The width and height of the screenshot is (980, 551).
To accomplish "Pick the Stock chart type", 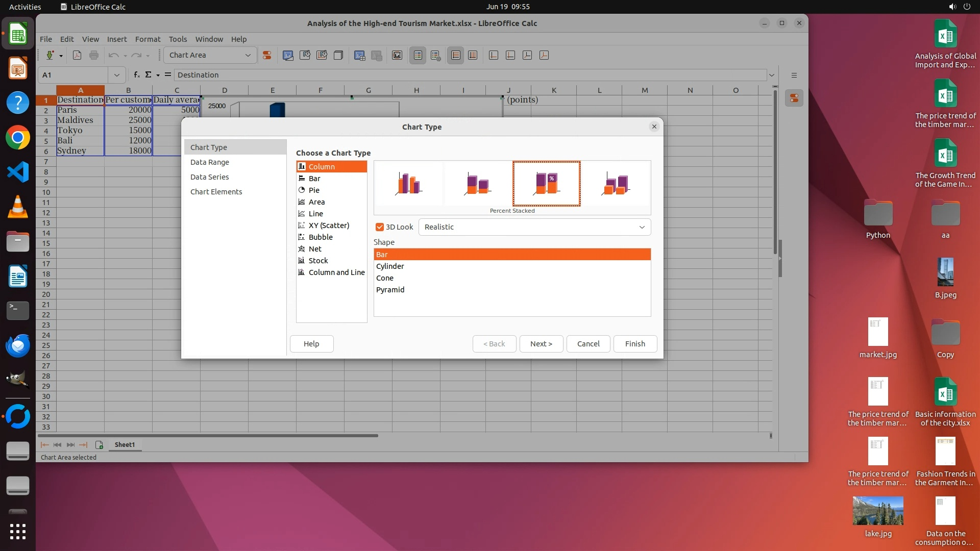I will [318, 261].
